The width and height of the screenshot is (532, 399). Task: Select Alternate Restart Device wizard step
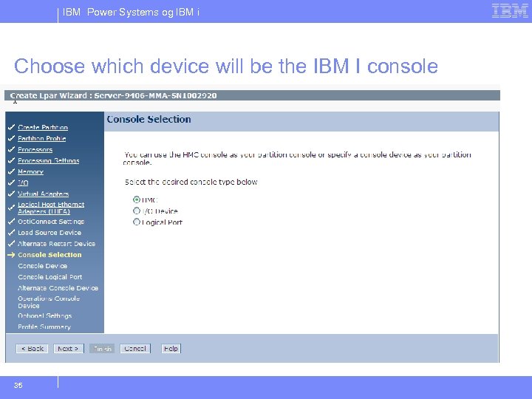click(x=56, y=244)
